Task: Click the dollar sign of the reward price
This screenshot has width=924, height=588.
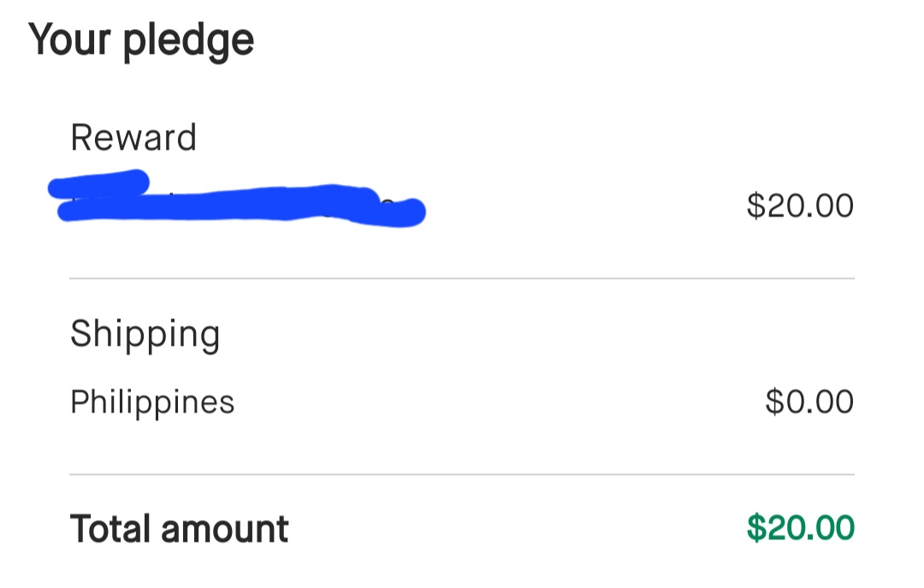Action: coord(755,206)
